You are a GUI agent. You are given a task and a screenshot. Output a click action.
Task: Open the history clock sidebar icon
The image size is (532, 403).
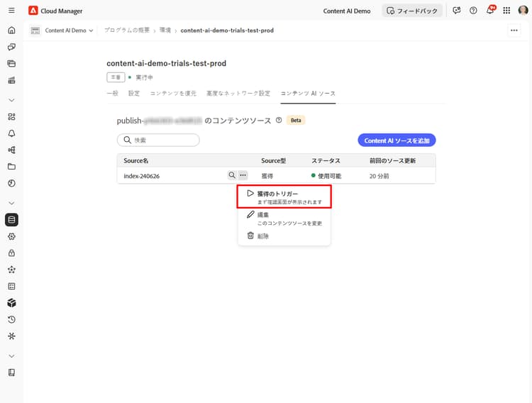pos(11,319)
